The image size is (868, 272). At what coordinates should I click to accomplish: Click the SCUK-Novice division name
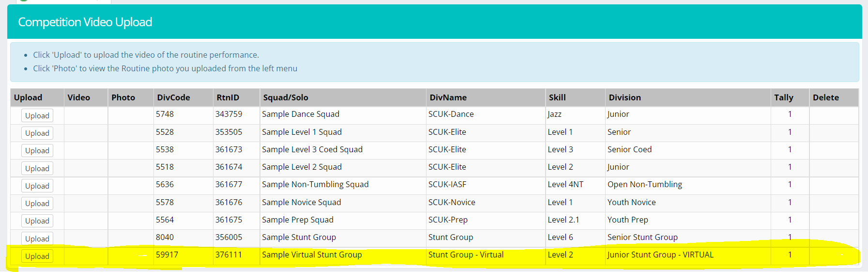coord(452,202)
